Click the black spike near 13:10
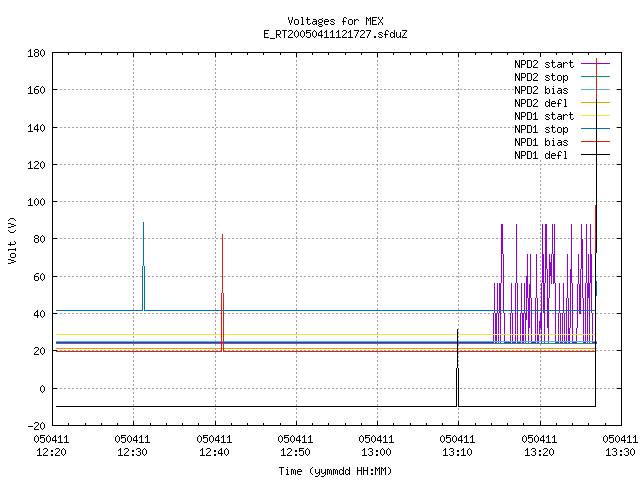The height and width of the screenshot is (480, 640). point(458,367)
